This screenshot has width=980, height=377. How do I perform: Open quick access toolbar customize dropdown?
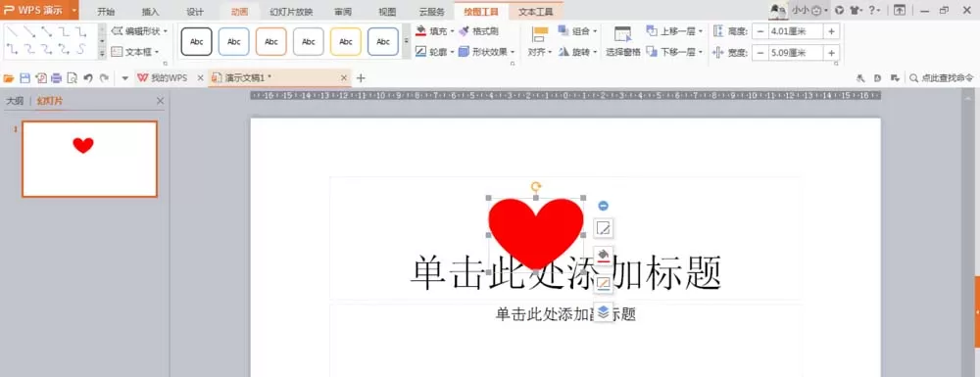[x=125, y=78]
